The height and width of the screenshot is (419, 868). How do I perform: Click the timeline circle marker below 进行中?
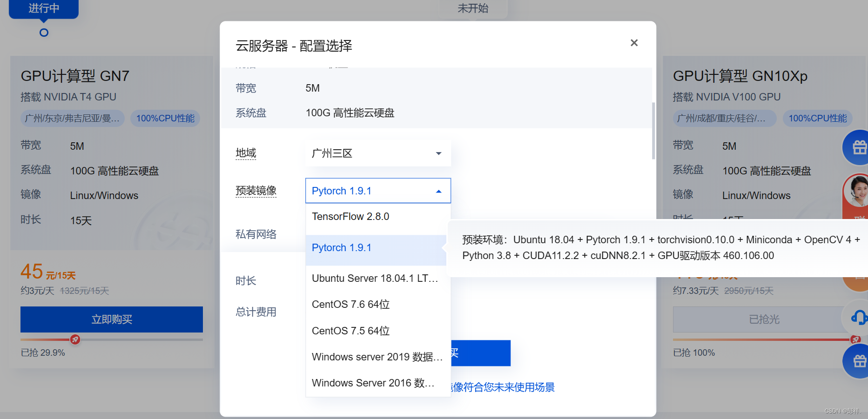(x=44, y=33)
